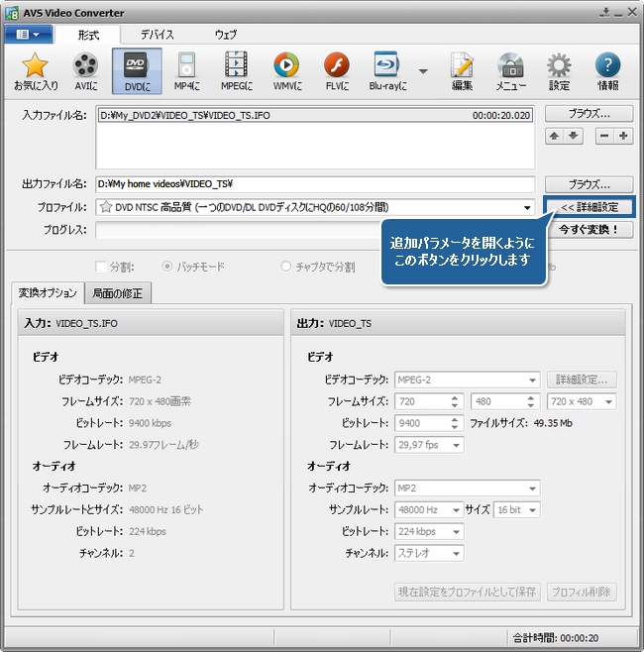Expand more formats arrow in toolbar
The width and height of the screenshot is (644, 652).
[x=423, y=71]
